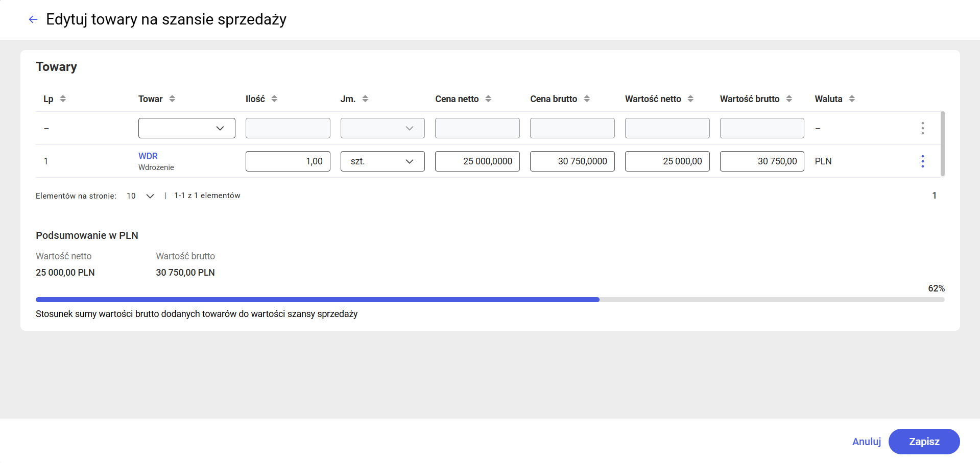Click the "62%" percentage label

point(936,288)
